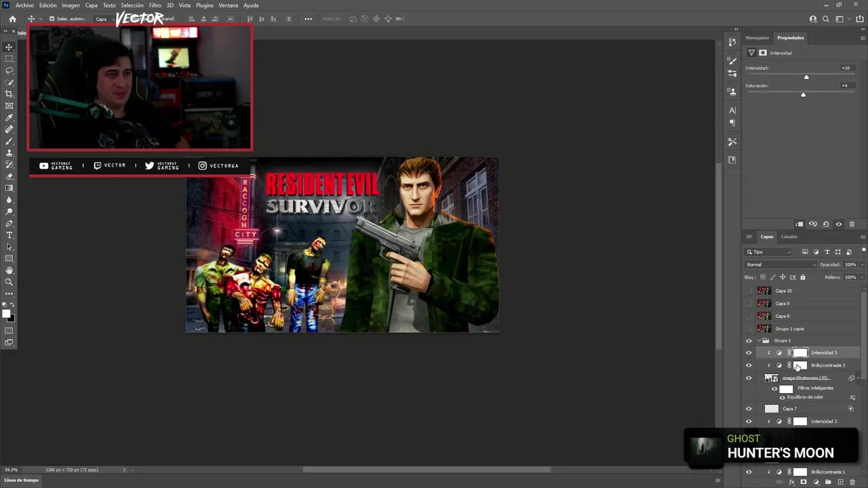868x488 pixels.
Task: Toggle Equilibrio de color filter visibility
Action: click(x=782, y=397)
